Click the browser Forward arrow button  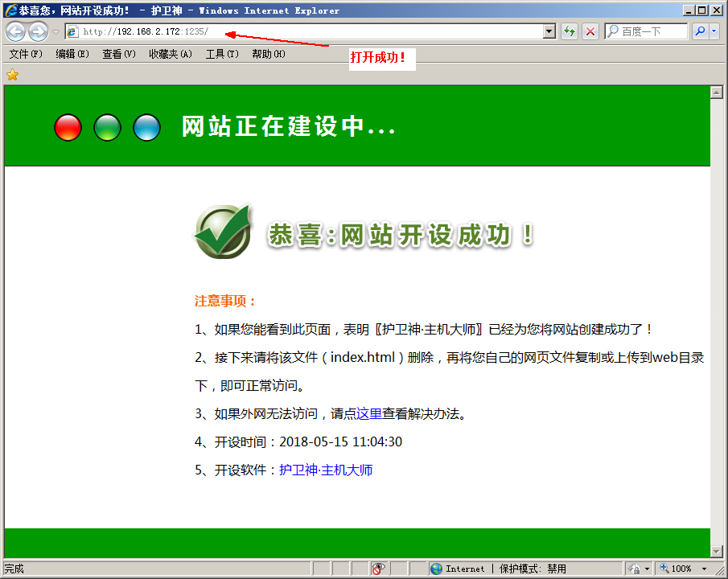(38, 31)
